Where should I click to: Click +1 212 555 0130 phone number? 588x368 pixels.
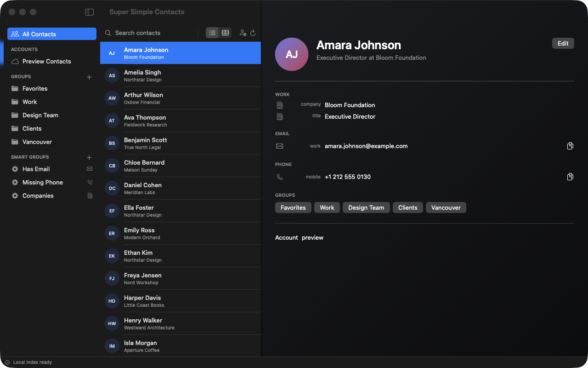pyautogui.click(x=348, y=177)
